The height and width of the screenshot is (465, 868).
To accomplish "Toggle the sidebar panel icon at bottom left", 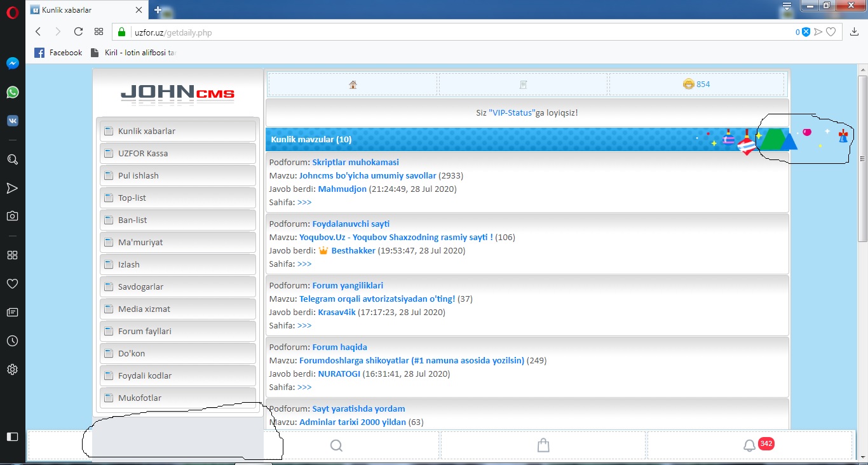I will (12, 436).
